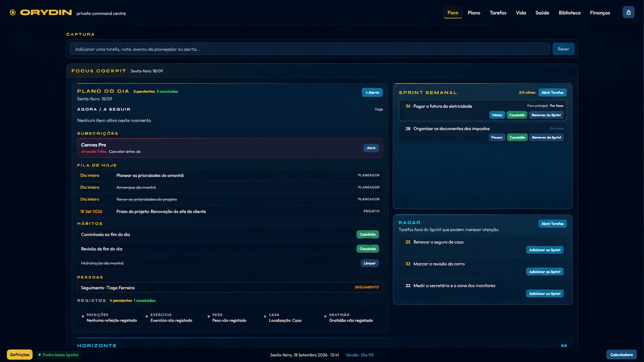Click the lock icon in header
Viewport: 644px width, 362px height.
(x=628, y=12)
